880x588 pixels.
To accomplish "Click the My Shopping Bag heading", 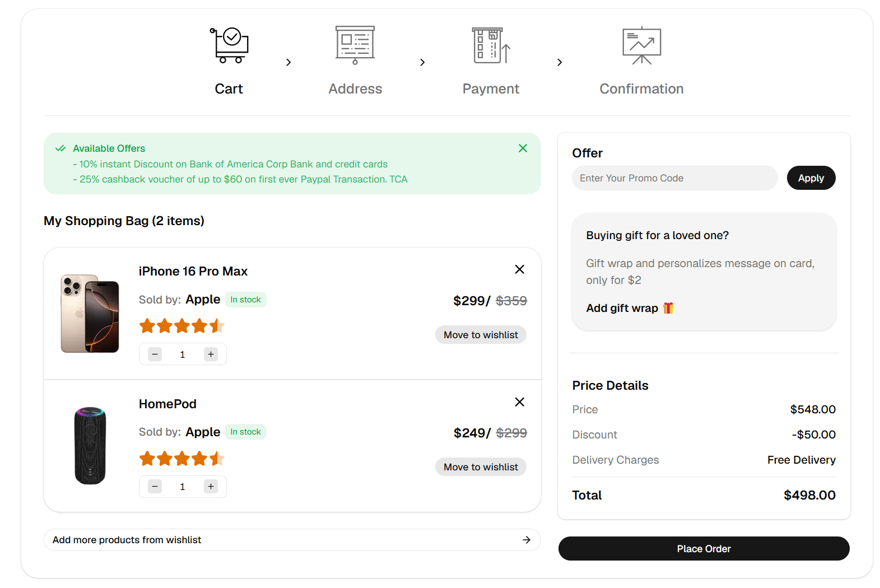I will click(x=124, y=221).
